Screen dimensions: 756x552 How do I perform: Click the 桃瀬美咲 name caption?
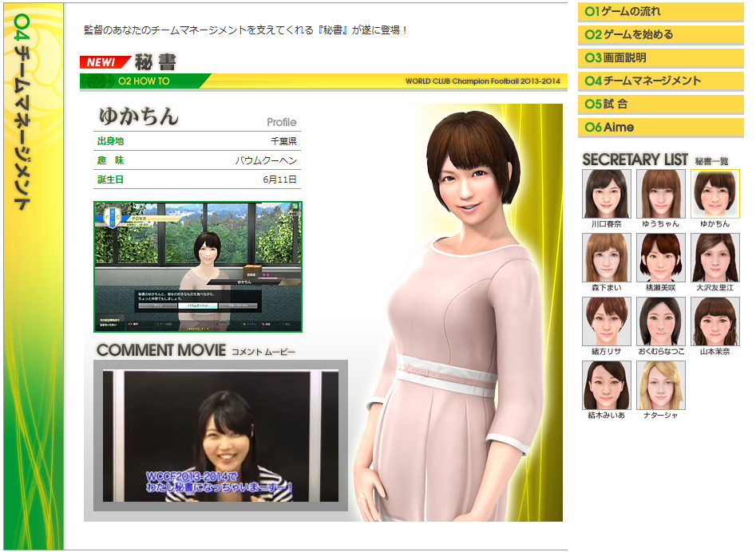pyautogui.click(x=660, y=287)
